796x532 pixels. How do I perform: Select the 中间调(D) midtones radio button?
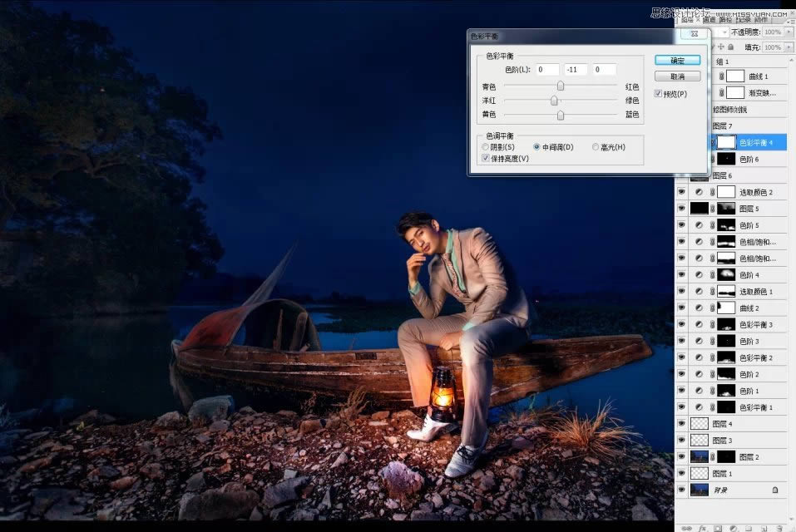pyautogui.click(x=536, y=147)
